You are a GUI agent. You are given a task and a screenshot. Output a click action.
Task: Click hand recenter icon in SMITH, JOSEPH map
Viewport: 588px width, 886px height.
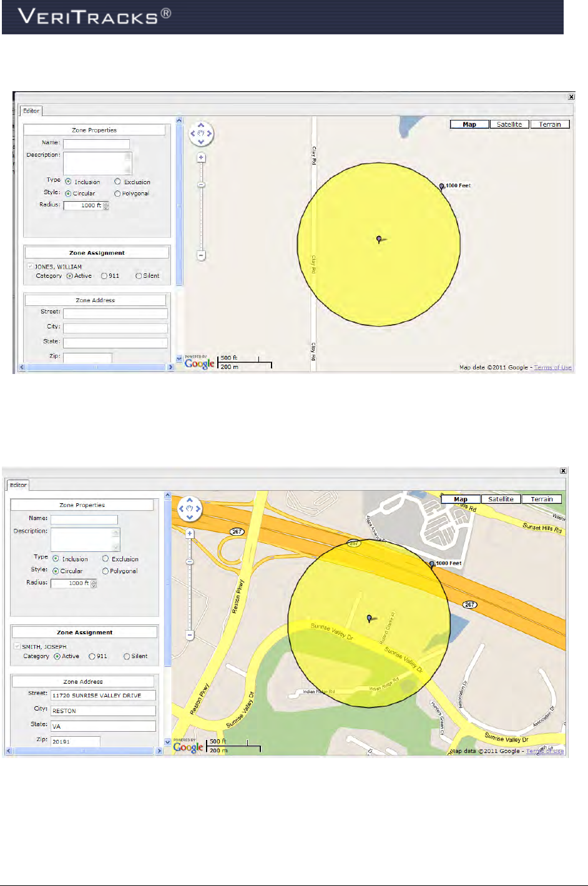click(190, 509)
